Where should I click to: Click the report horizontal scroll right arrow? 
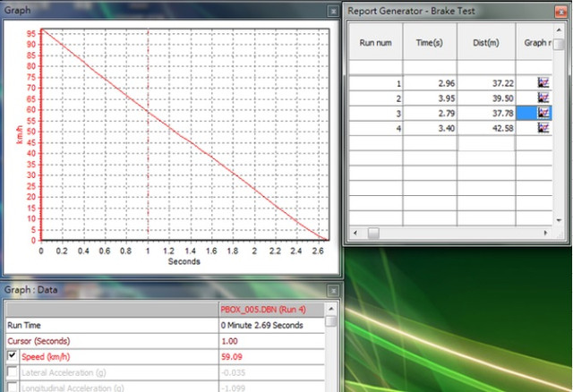(545, 233)
